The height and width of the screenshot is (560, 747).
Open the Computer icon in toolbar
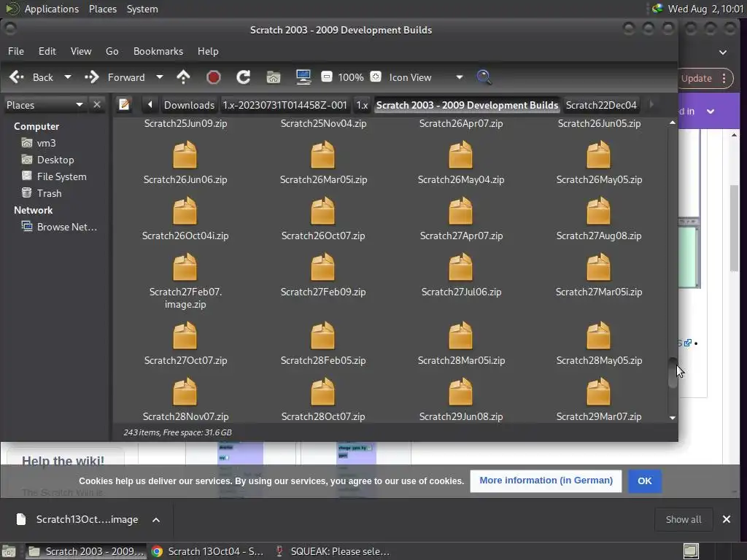[303, 77]
